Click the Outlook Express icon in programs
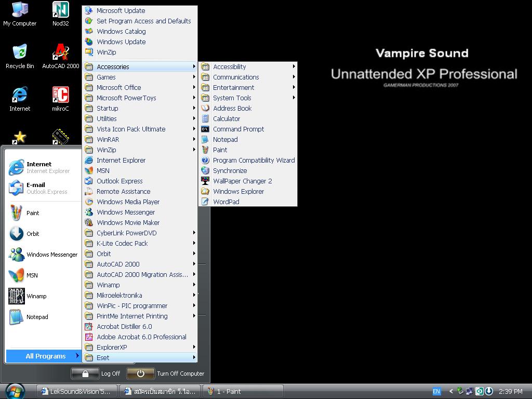The image size is (532, 399). [89, 181]
